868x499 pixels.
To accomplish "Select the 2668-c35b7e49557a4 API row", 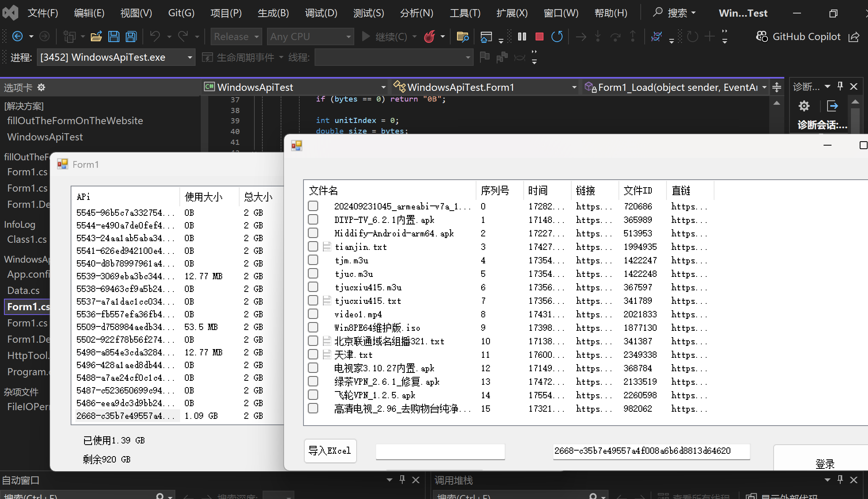I will (x=125, y=416).
